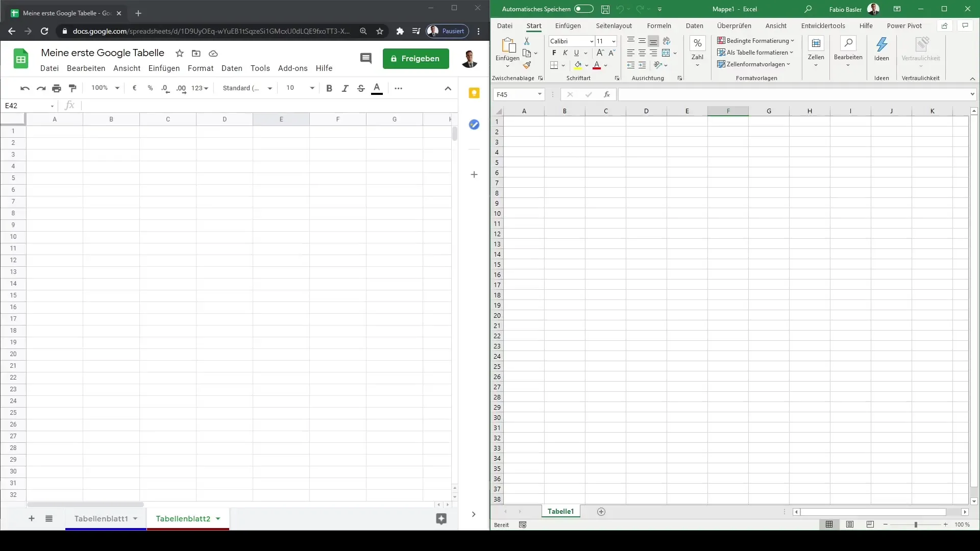Click Einfügen paste button in Excel ribbon
Screen dimensions: 980x551
pos(507,53)
